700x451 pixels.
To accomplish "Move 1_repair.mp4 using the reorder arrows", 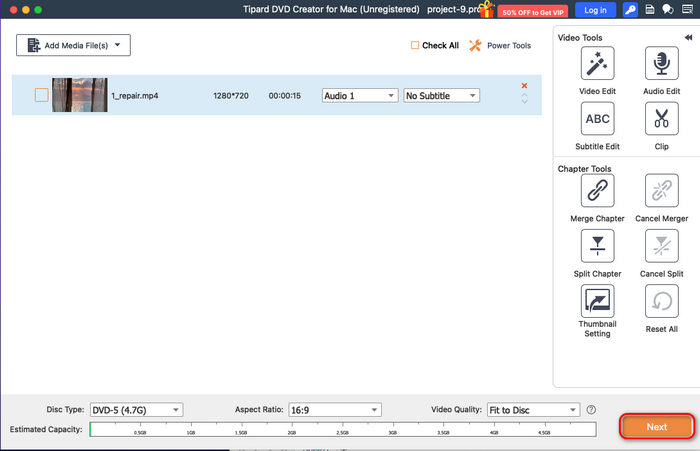I will (x=525, y=99).
